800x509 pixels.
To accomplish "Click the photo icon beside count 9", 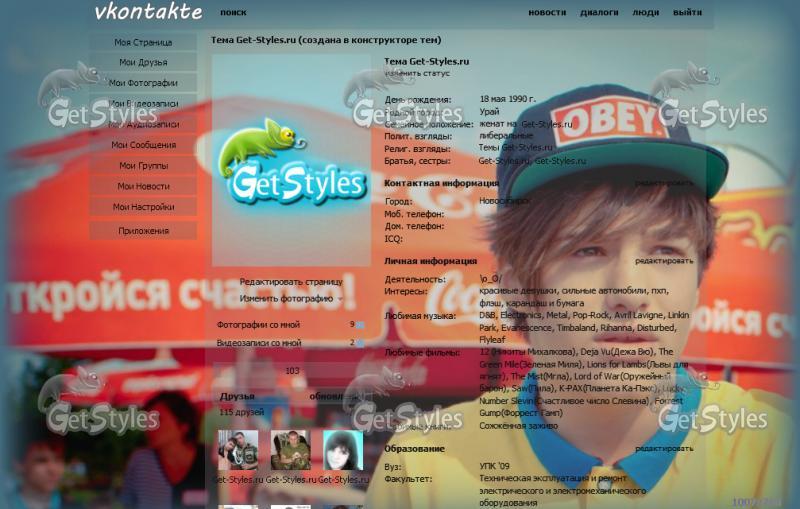I will [x=360, y=325].
